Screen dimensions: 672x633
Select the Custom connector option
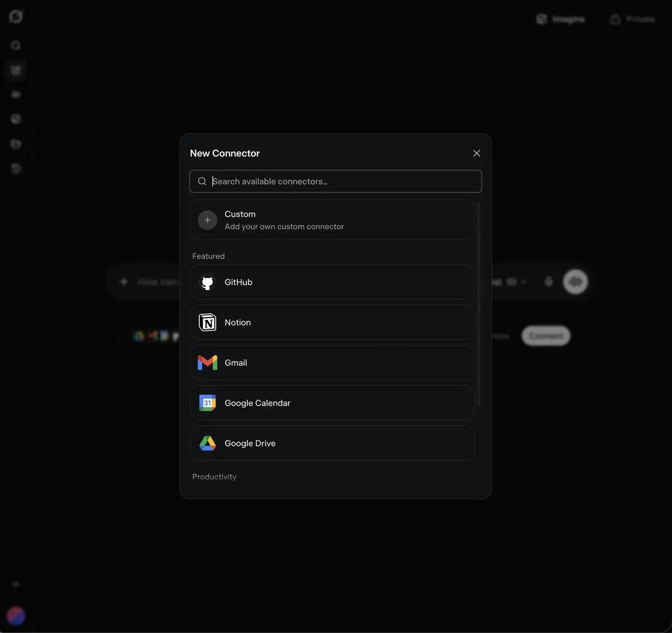pos(332,220)
